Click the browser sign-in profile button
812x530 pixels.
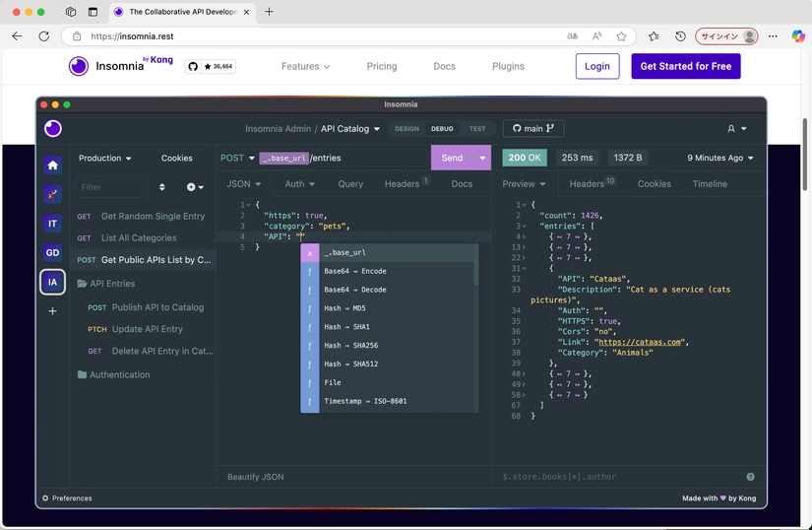[x=726, y=36]
